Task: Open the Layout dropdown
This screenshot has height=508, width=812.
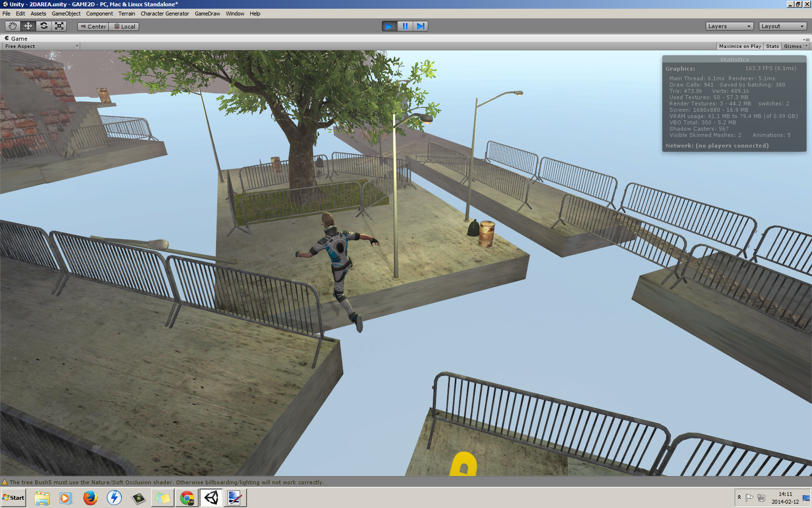Action: (783, 26)
